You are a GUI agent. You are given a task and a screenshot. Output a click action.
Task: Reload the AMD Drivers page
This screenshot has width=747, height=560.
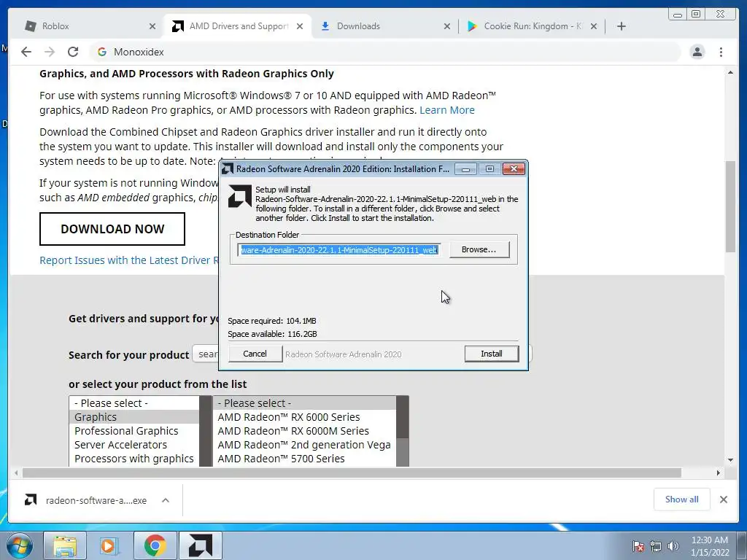(x=73, y=52)
